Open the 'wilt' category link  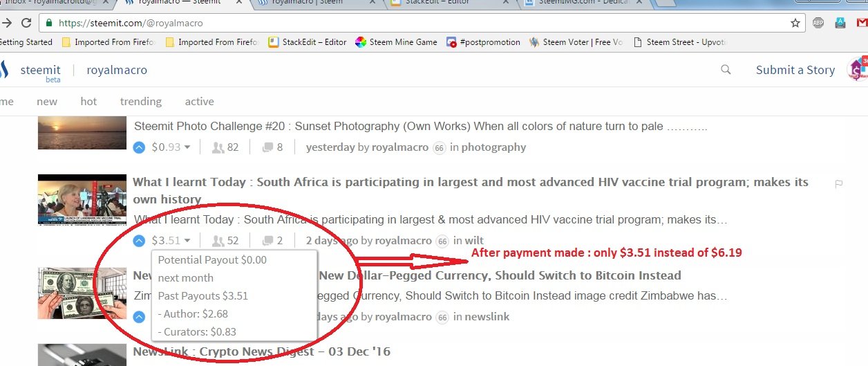[x=474, y=241]
